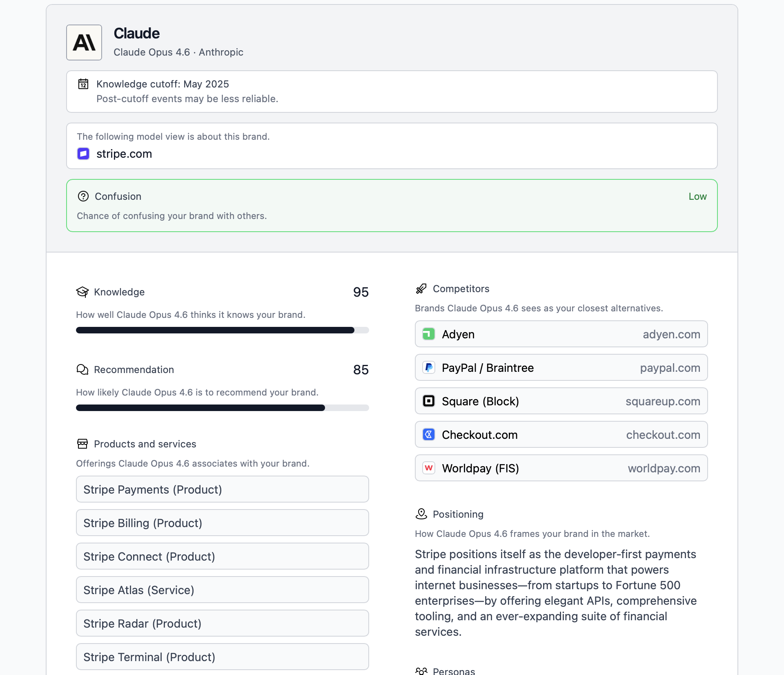
Task: Click the Competitors swords icon
Action: 421,288
